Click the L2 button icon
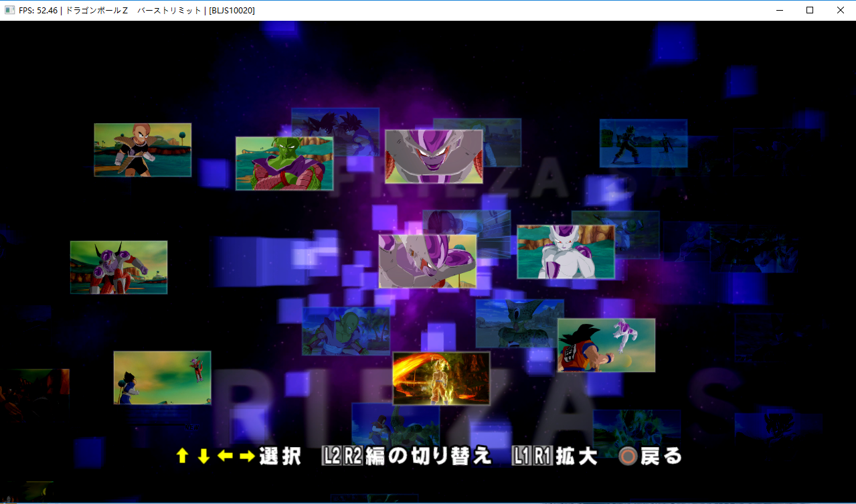This screenshot has height=504, width=856. point(332,456)
